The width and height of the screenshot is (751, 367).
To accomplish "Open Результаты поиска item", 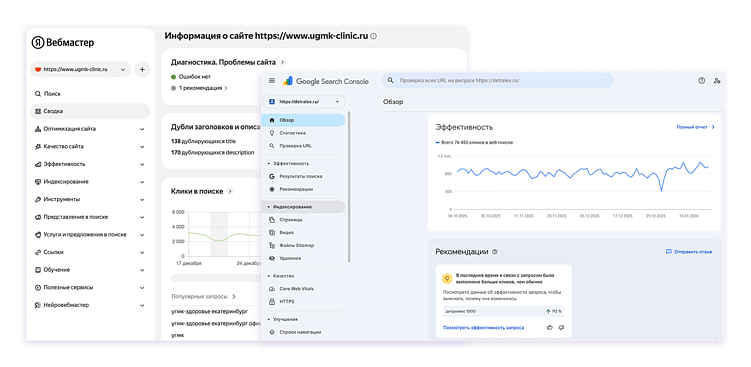I will coord(303,176).
